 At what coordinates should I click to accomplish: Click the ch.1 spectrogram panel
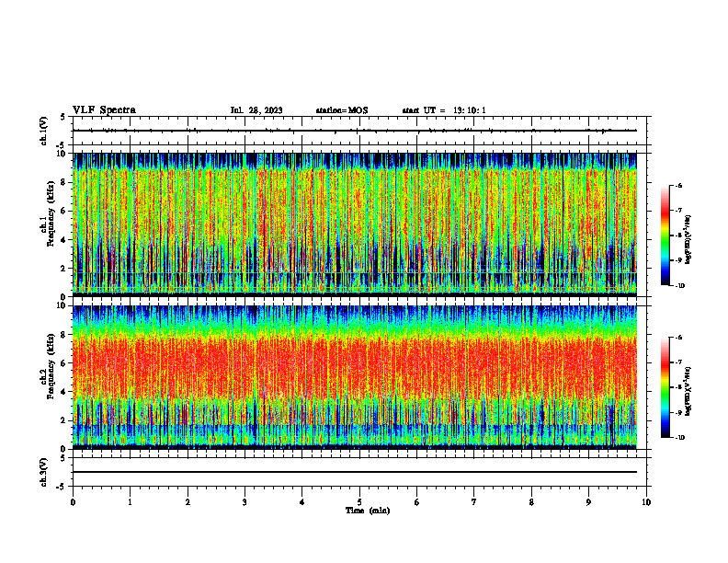click(354, 224)
